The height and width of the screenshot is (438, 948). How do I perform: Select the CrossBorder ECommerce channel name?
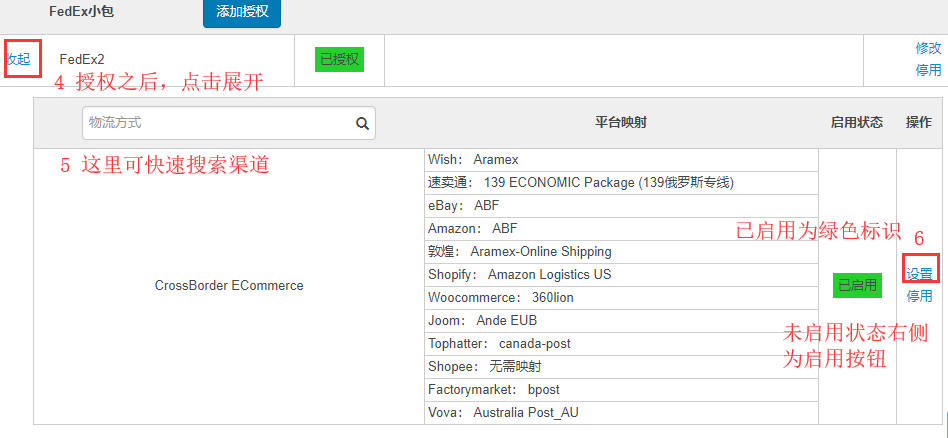tap(229, 286)
